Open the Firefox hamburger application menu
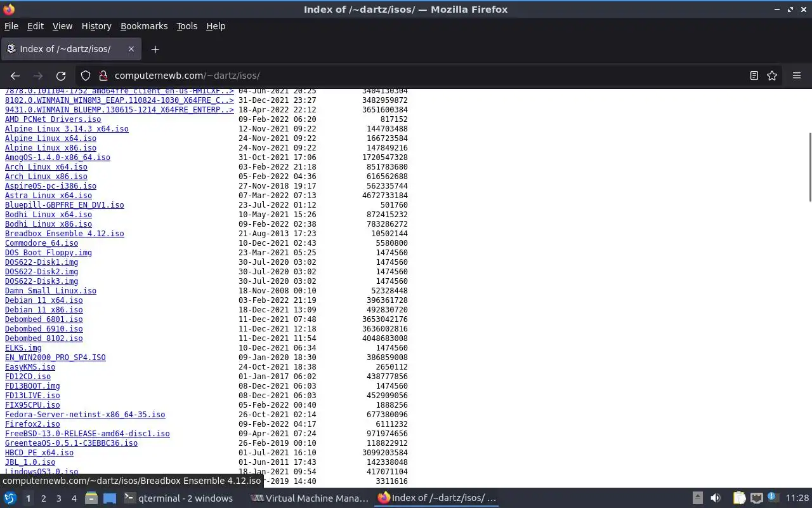812x508 pixels. 797,76
